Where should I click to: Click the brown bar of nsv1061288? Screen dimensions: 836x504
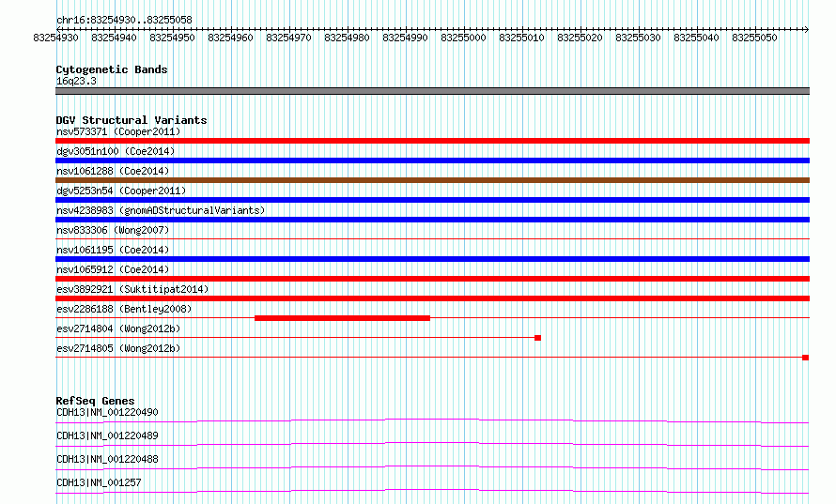click(x=432, y=180)
